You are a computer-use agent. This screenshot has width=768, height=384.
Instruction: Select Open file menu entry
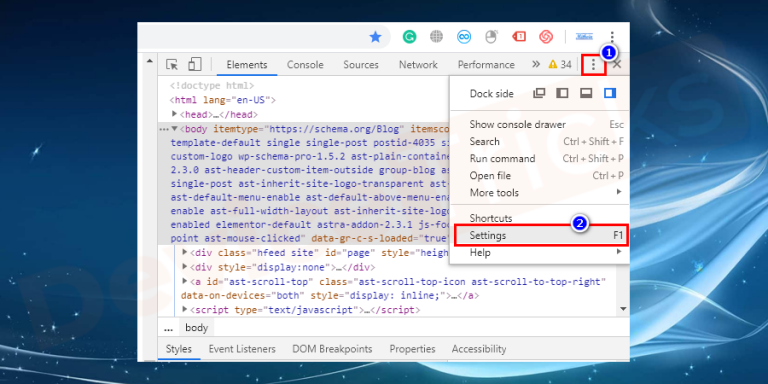[539, 176]
